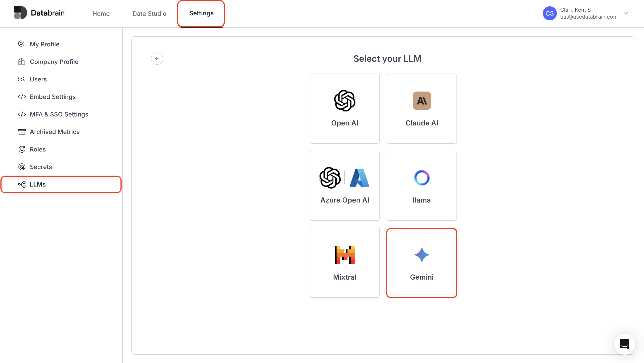Expand the user account dropdown chevron
The image size is (644, 363).
pos(626,13)
